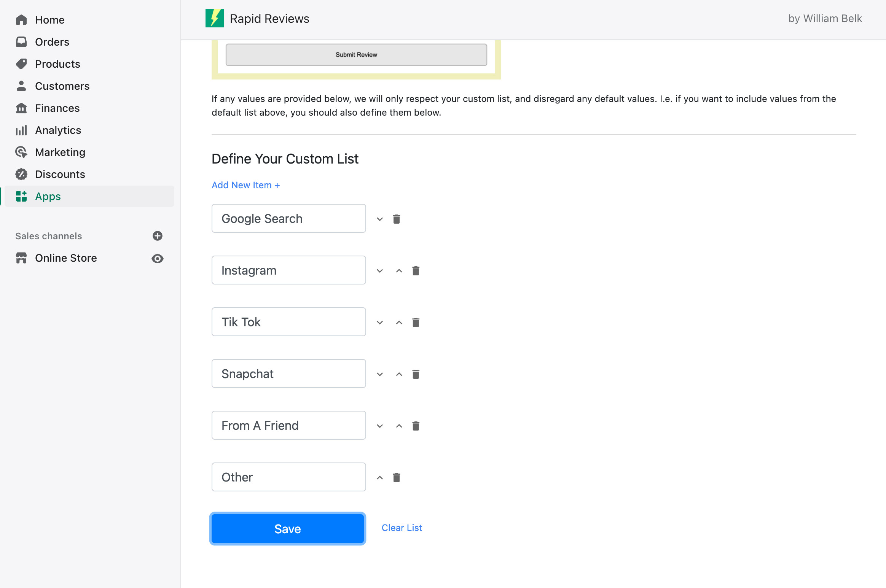886x588 pixels.
Task: Move Tik Tok down with chevron
Action: click(x=379, y=323)
